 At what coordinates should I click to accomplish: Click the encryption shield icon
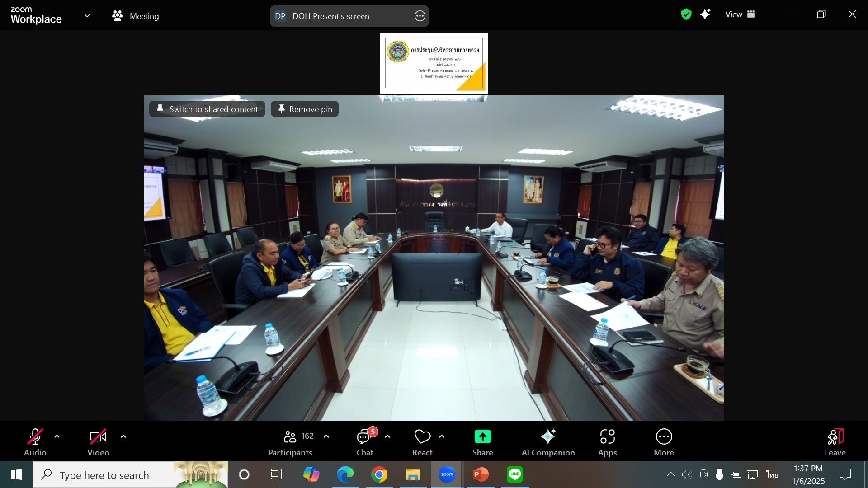pos(686,14)
